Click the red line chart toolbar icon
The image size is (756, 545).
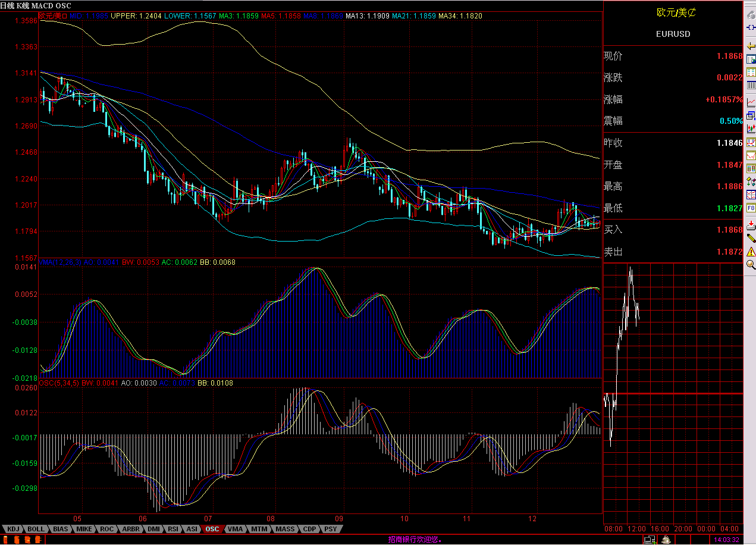[x=751, y=155]
